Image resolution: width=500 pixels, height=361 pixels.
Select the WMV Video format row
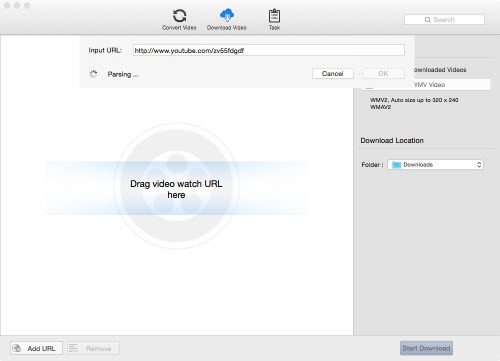tap(426, 85)
